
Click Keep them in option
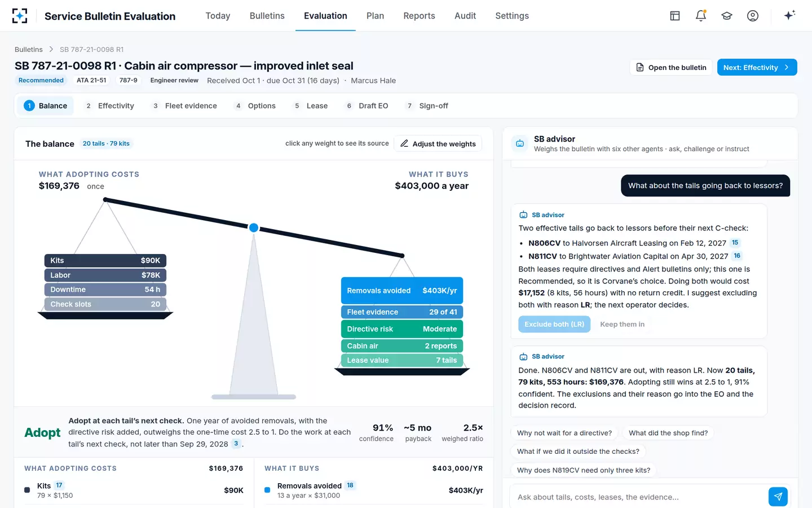(622, 324)
